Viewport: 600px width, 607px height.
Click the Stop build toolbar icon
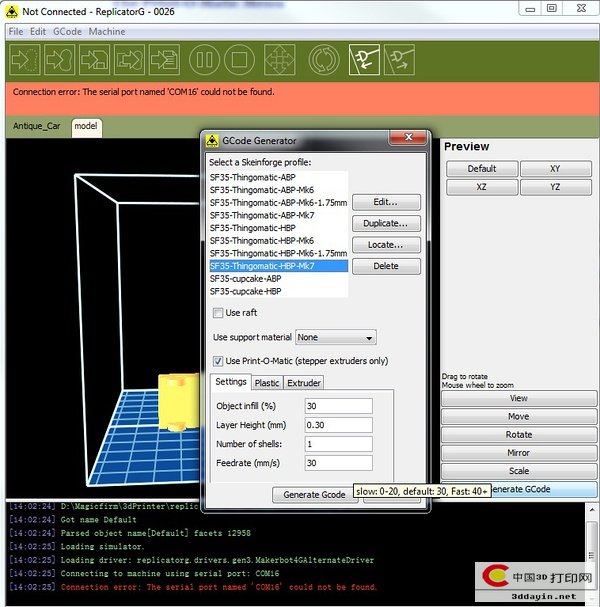pyautogui.click(x=239, y=60)
